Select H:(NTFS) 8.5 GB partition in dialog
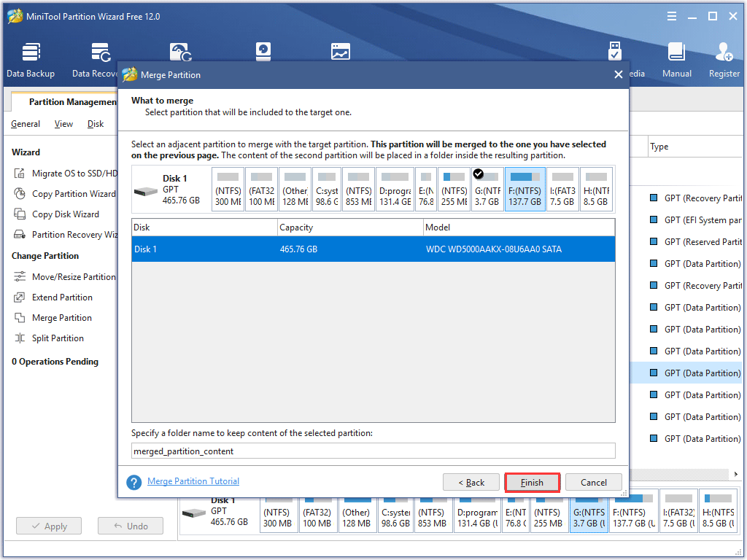 point(596,189)
